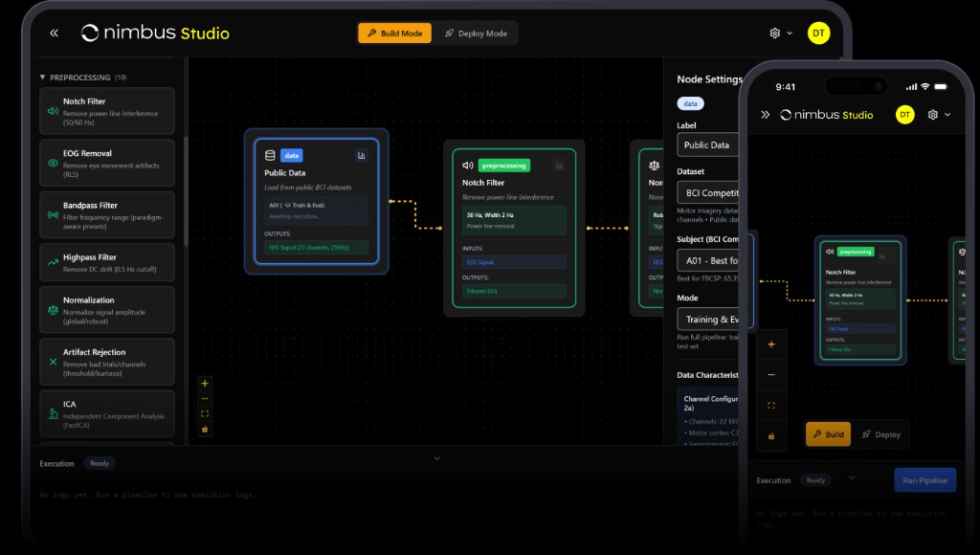Zoom in on desktop canvas
980x555 pixels.
(205, 384)
